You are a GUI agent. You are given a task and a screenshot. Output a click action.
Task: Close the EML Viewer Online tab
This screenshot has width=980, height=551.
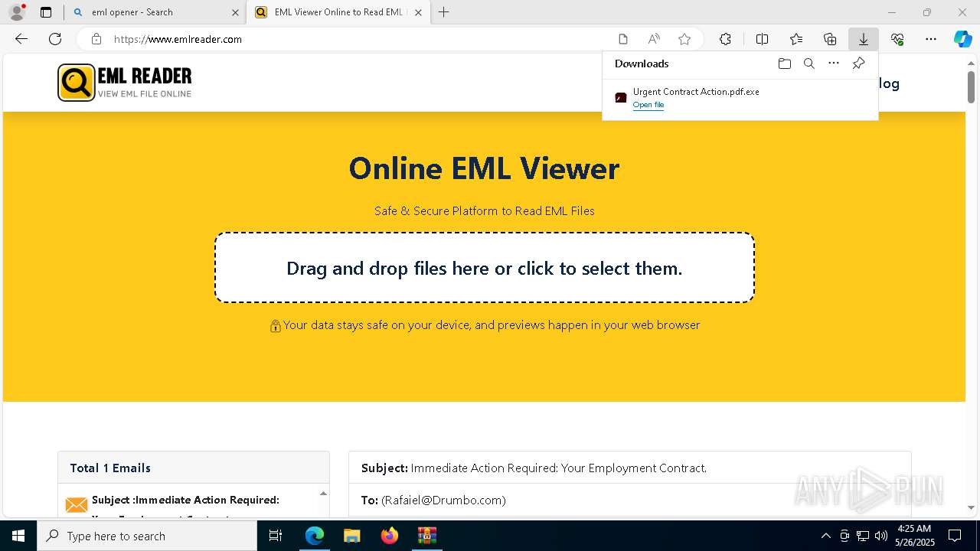418,12
